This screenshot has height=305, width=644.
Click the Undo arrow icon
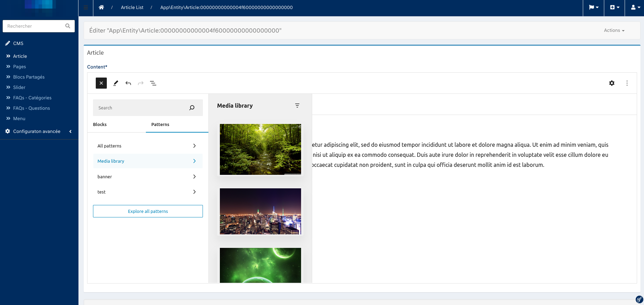(128, 83)
